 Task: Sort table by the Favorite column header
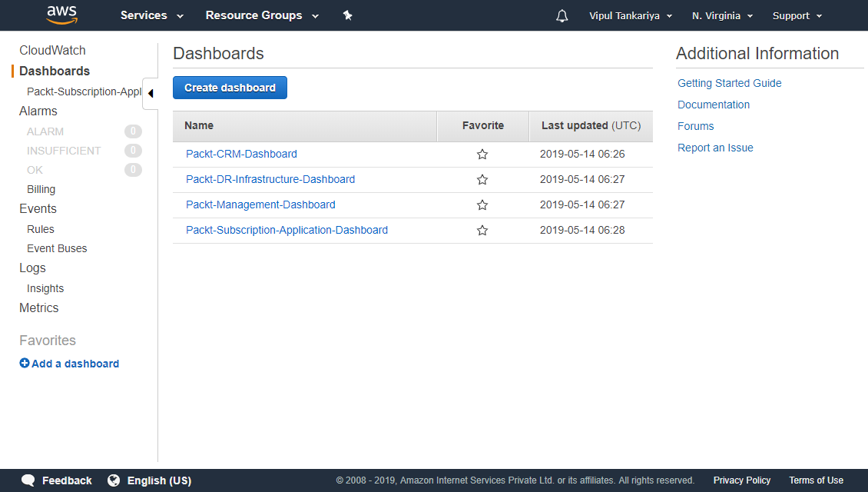pyautogui.click(x=482, y=126)
